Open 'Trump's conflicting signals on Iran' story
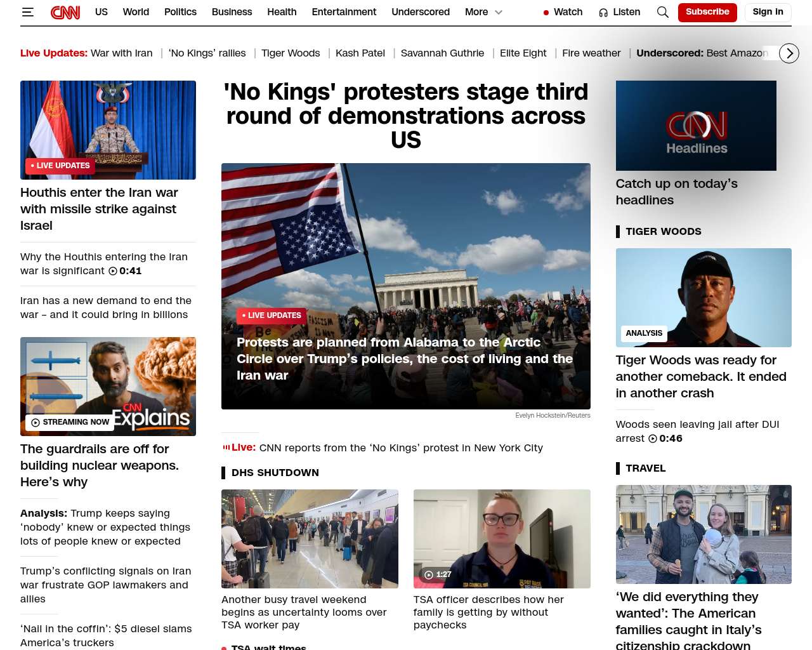 (x=106, y=585)
